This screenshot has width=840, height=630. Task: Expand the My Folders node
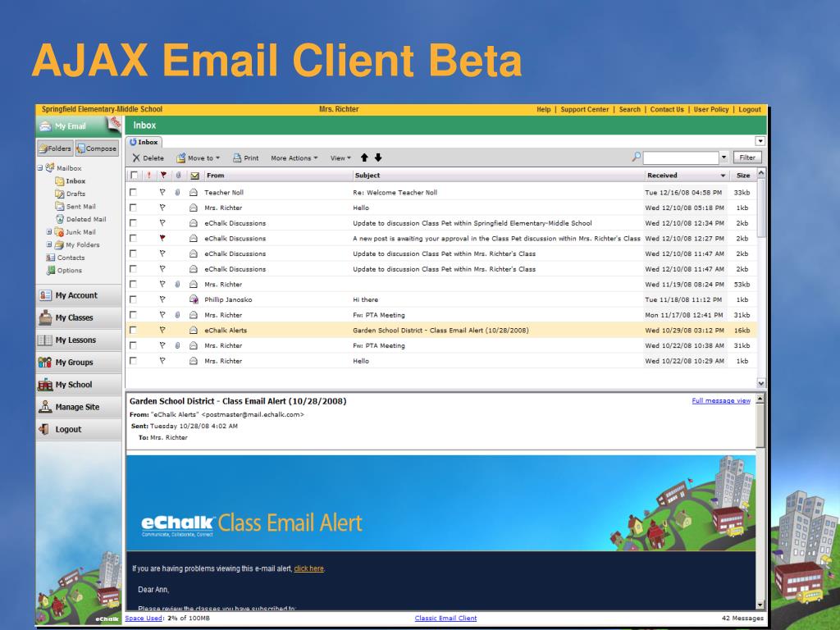pyautogui.click(x=49, y=244)
